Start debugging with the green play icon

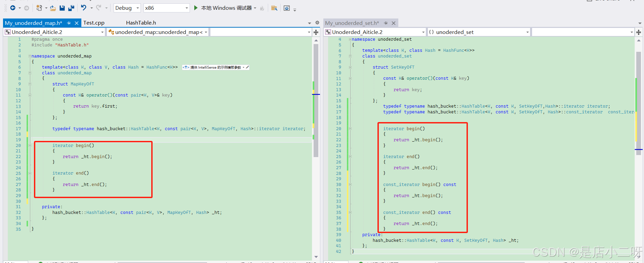[x=196, y=8]
